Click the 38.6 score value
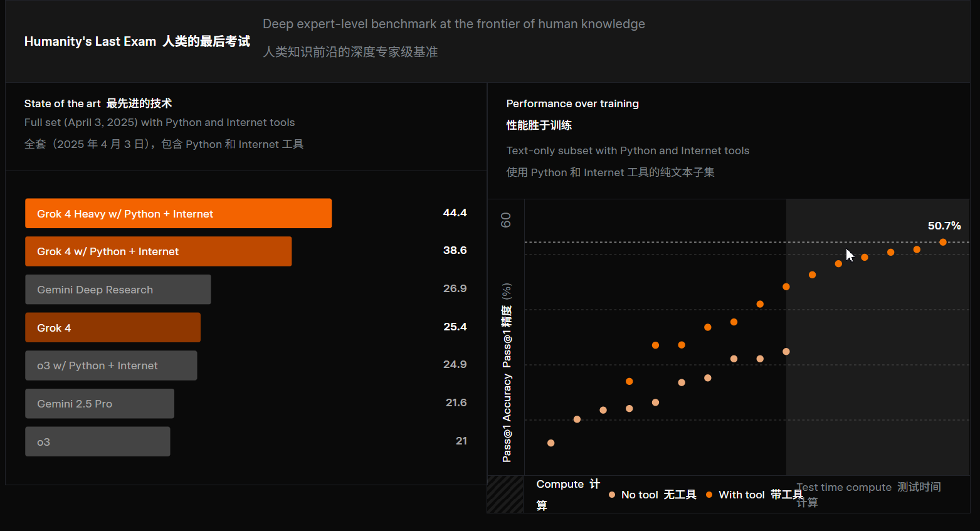The width and height of the screenshot is (980, 531). pyautogui.click(x=455, y=250)
